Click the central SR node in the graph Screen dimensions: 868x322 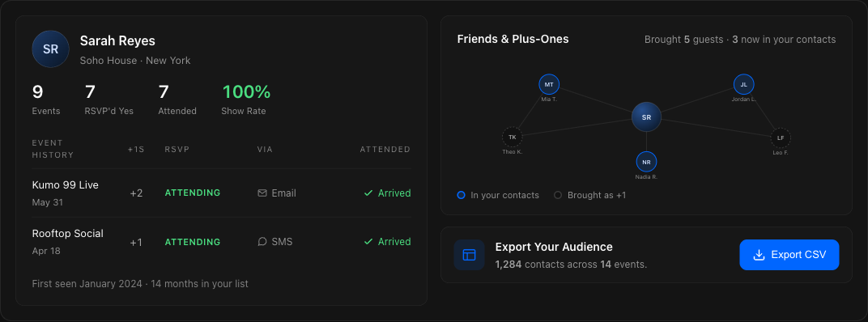point(647,117)
